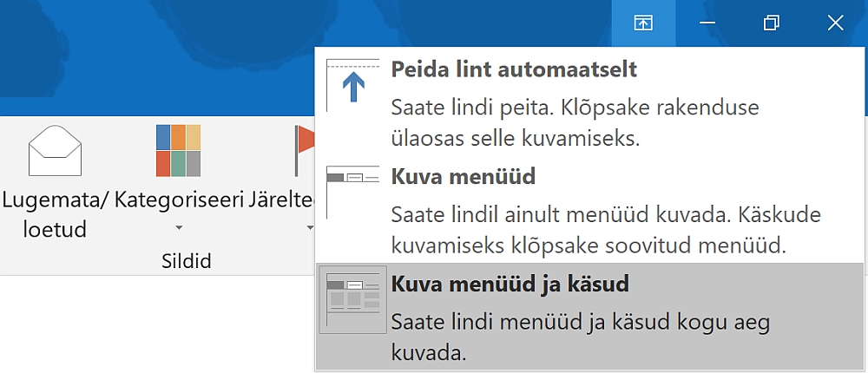868x373 pixels.
Task: Choose the 'Kuva menüüd' option title
Action: 464,177
